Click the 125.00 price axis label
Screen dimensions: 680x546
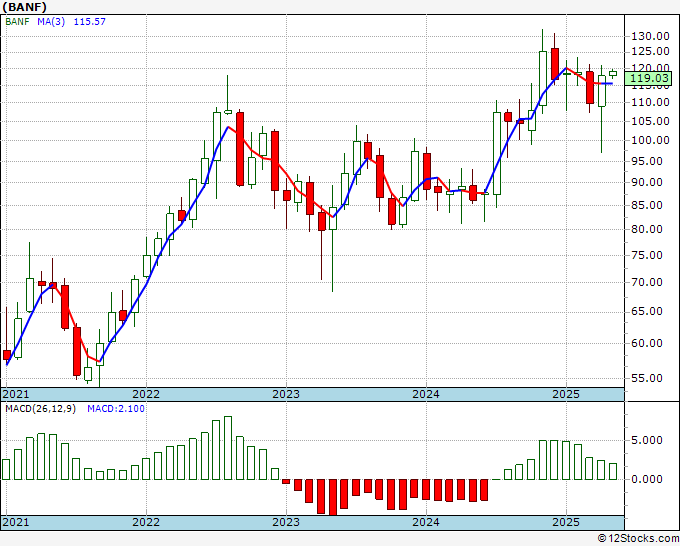coord(650,52)
